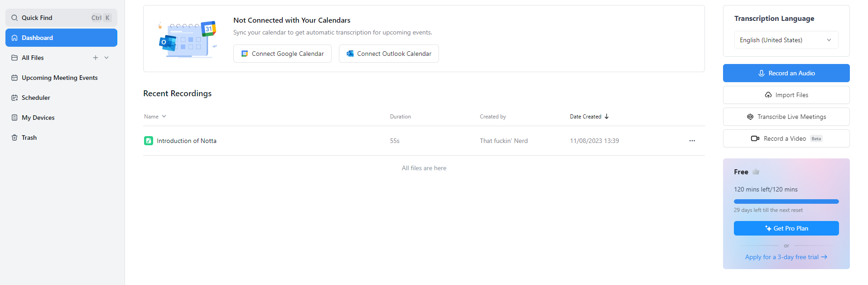Open Introduction of Notta recording
The width and height of the screenshot is (868, 285).
tap(187, 141)
